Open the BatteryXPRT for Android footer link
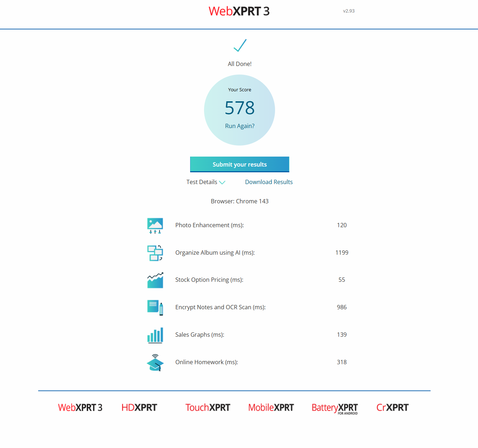Viewport: 478px width, 448px height. (335, 408)
